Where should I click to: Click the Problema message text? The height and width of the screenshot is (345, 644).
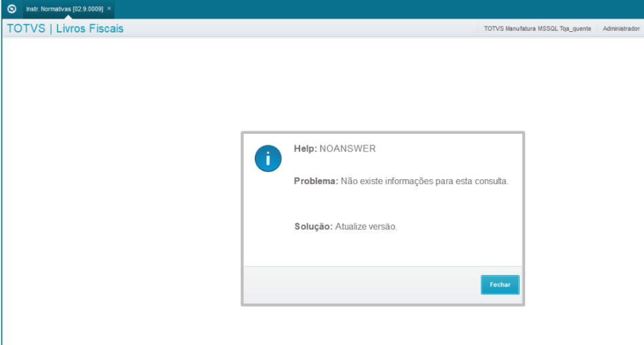click(401, 181)
